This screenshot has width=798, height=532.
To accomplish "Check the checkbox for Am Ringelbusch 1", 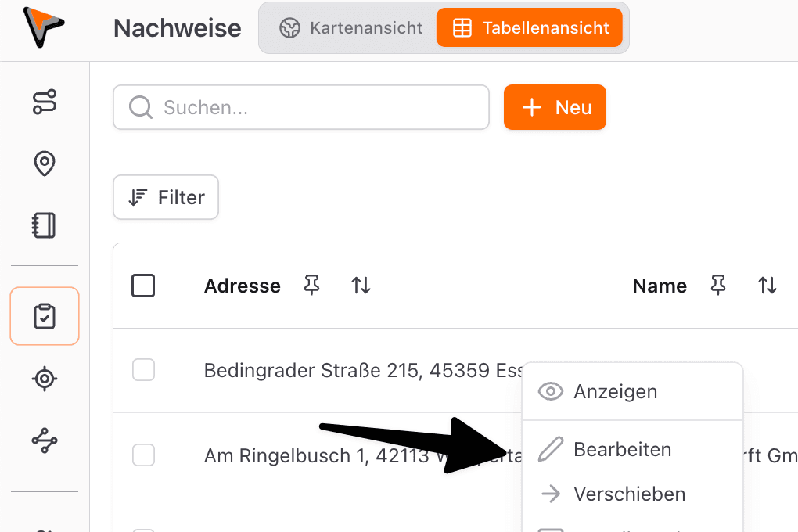I will 143,455.
